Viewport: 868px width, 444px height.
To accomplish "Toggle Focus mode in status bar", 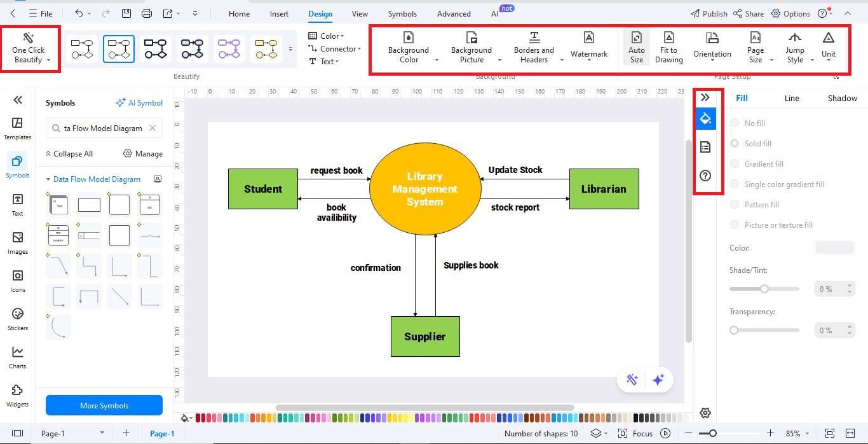I will pyautogui.click(x=636, y=434).
